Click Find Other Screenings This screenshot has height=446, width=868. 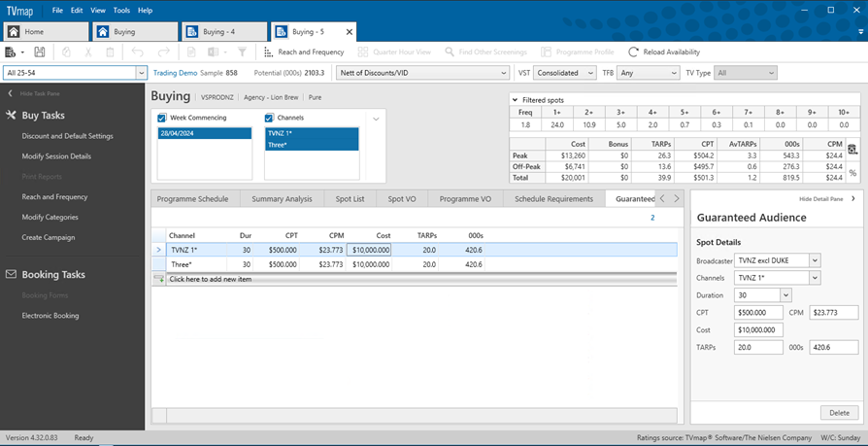[486, 52]
